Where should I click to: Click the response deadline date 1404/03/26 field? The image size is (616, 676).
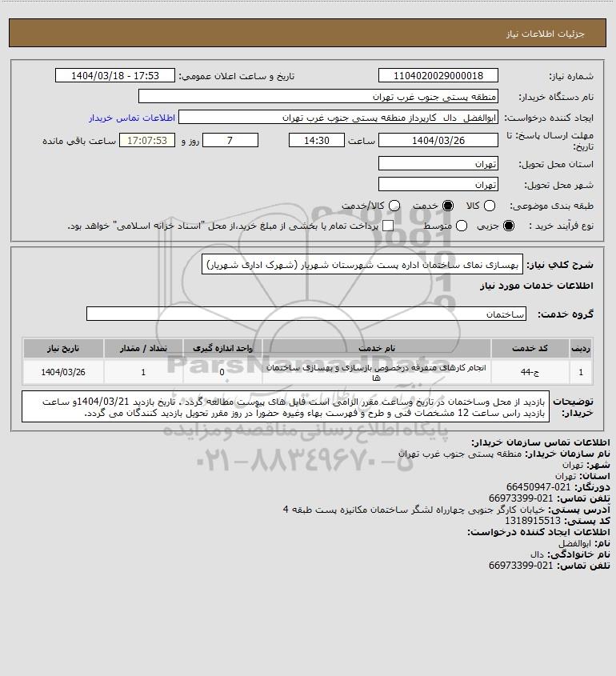pos(438,140)
